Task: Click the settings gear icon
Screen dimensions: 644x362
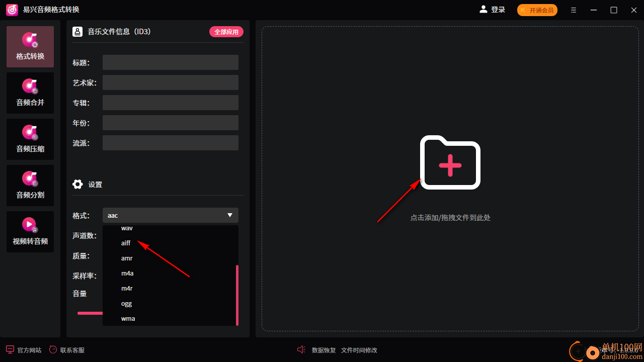Action: point(77,184)
